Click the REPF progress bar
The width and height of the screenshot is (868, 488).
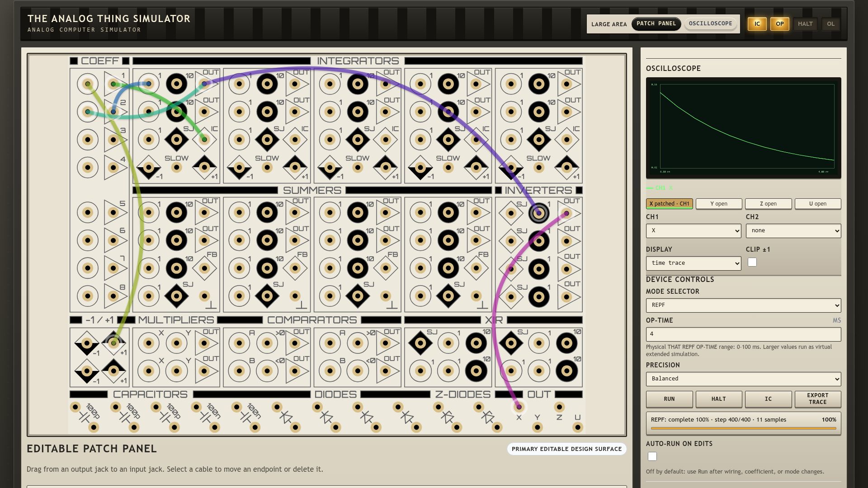coord(744,428)
